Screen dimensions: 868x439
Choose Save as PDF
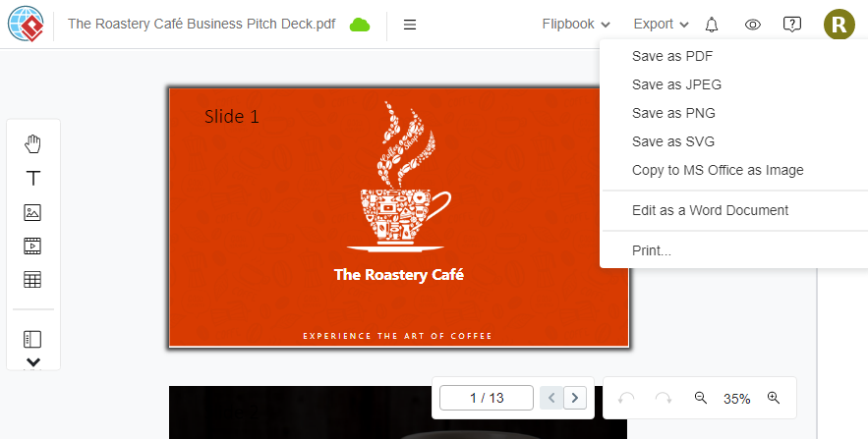[672, 56]
